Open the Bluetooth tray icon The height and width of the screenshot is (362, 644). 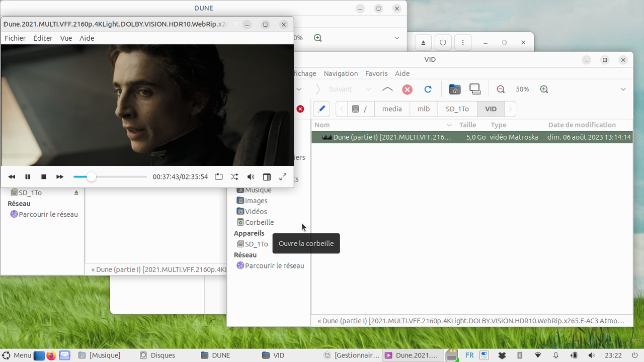click(x=520, y=355)
